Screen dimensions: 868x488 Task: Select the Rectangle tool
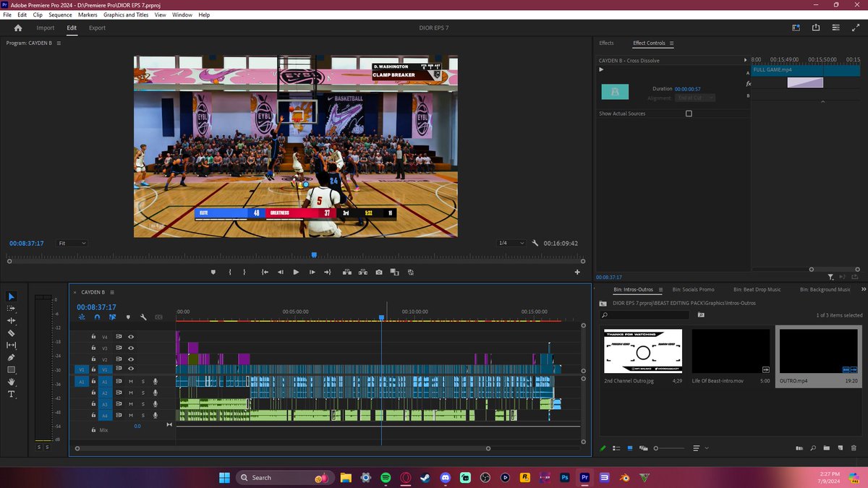coord(12,369)
